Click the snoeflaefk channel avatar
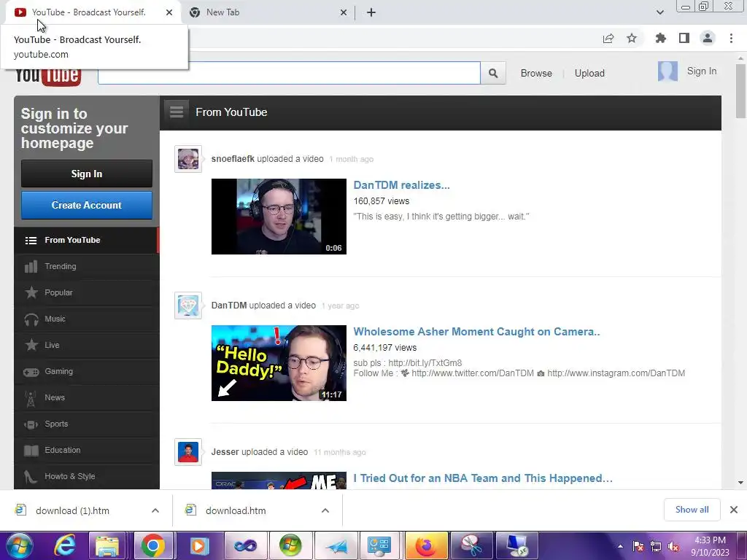 (188, 159)
